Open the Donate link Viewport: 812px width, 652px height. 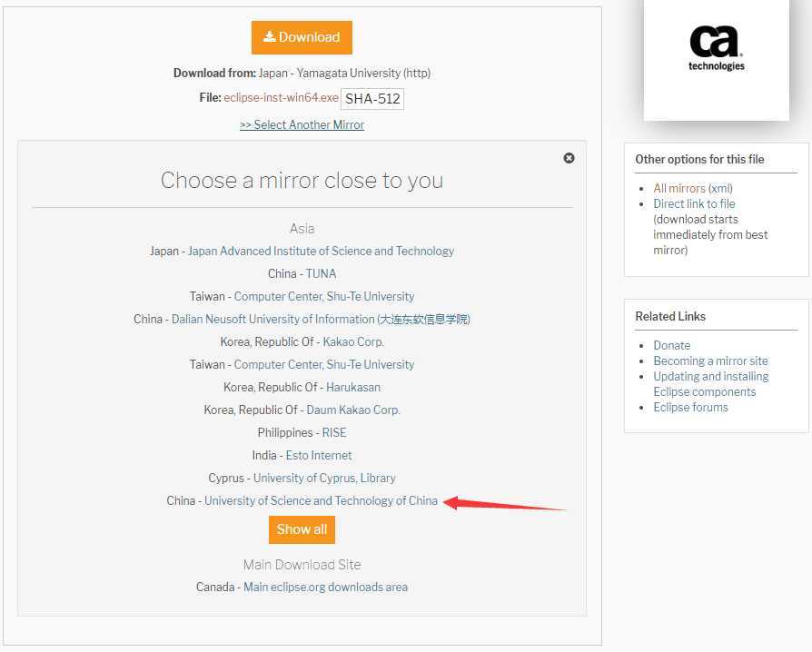(x=671, y=345)
